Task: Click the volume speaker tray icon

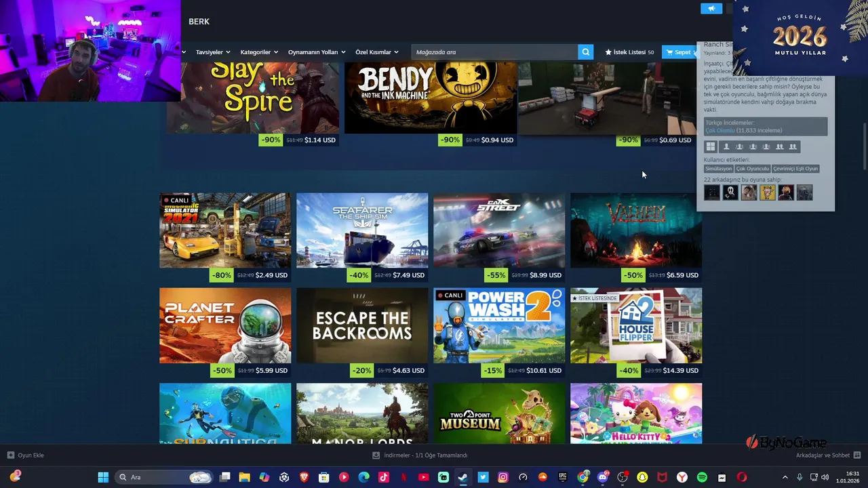Action: (x=825, y=477)
